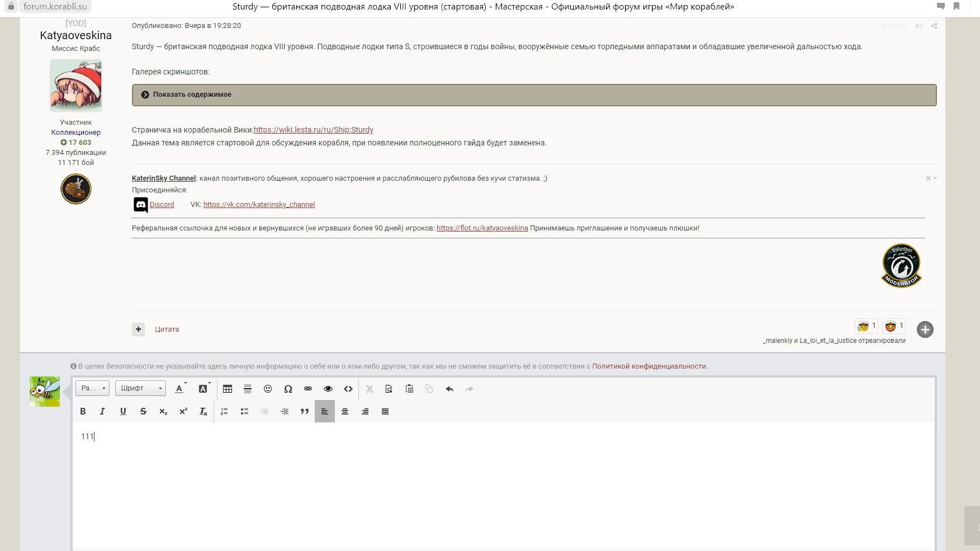The height and width of the screenshot is (551, 980).
Task: Toggle bold formatting in the editor
Action: tap(83, 411)
